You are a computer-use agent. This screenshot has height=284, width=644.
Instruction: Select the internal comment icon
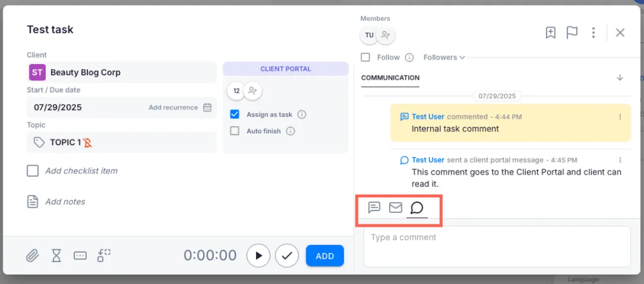click(x=374, y=208)
